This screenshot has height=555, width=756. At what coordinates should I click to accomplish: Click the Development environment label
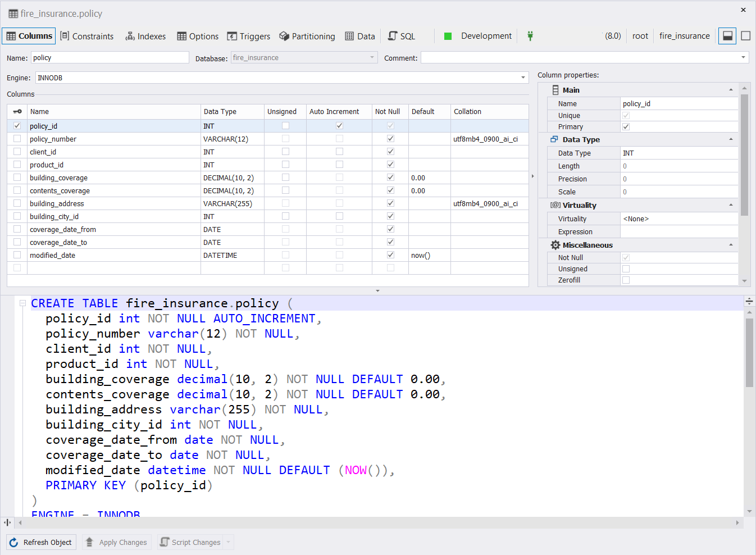486,36
